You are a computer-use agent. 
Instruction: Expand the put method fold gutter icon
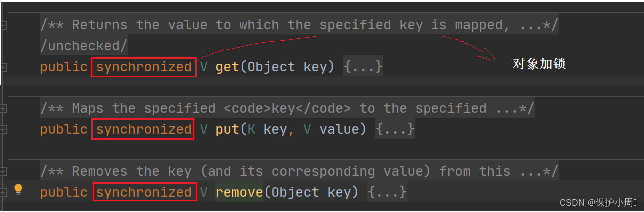(4, 130)
